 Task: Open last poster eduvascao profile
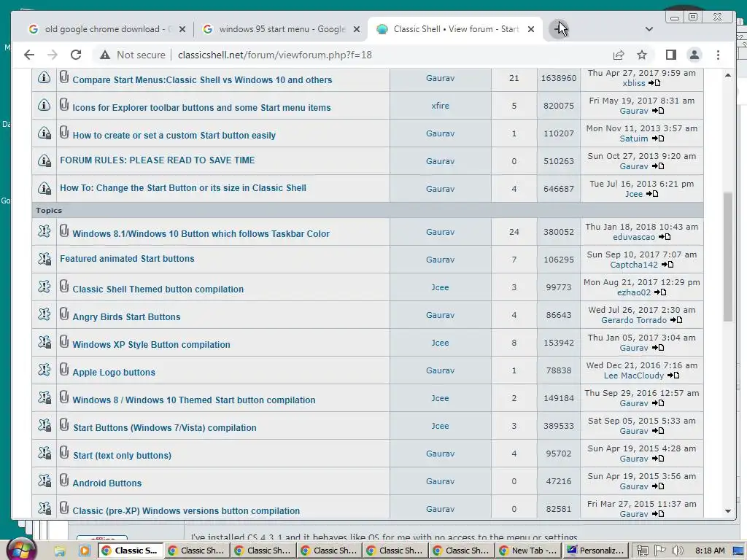634,237
